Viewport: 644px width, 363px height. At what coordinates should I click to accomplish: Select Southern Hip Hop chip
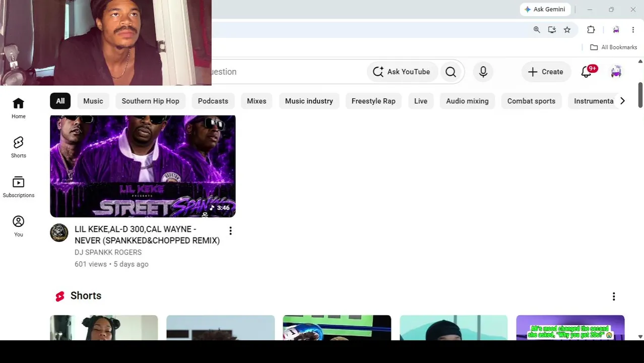tap(150, 101)
